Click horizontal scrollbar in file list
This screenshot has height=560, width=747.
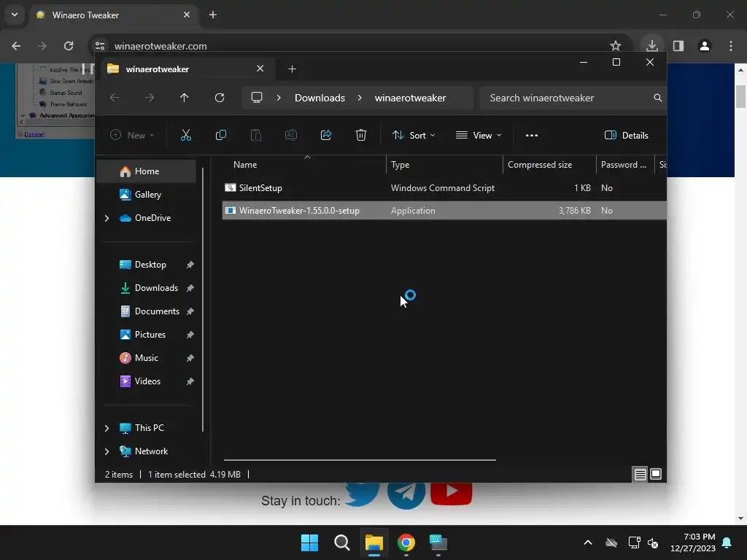point(360,460)
